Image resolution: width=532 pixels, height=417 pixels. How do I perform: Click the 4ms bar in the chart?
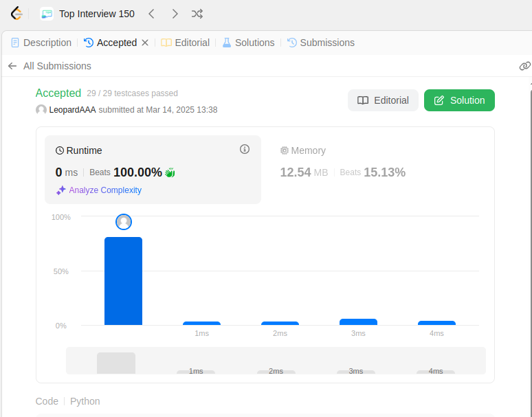436,323
